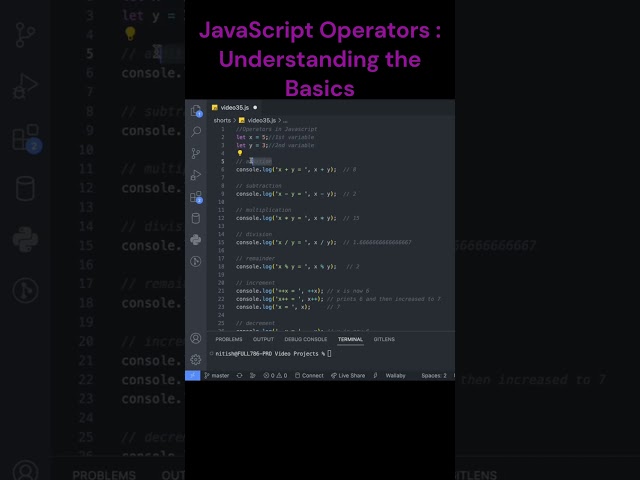Click the 'x + y' console.log line

pyautogui.click(x=296, y=169)
